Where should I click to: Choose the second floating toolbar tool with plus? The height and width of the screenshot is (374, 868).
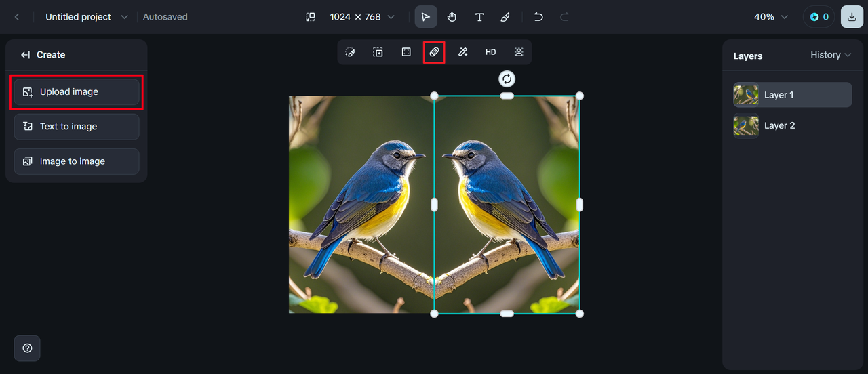(x=378, y=52)
